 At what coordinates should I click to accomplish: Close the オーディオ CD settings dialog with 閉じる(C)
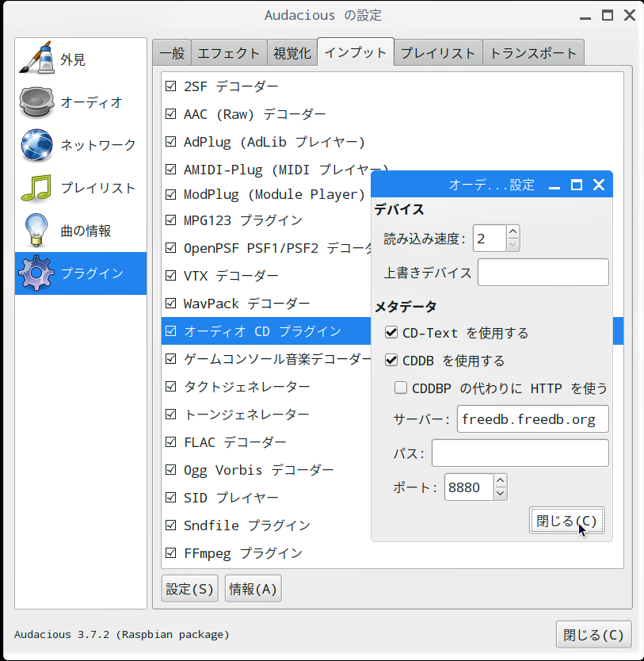pyautogui.click(x=567, y=521)
